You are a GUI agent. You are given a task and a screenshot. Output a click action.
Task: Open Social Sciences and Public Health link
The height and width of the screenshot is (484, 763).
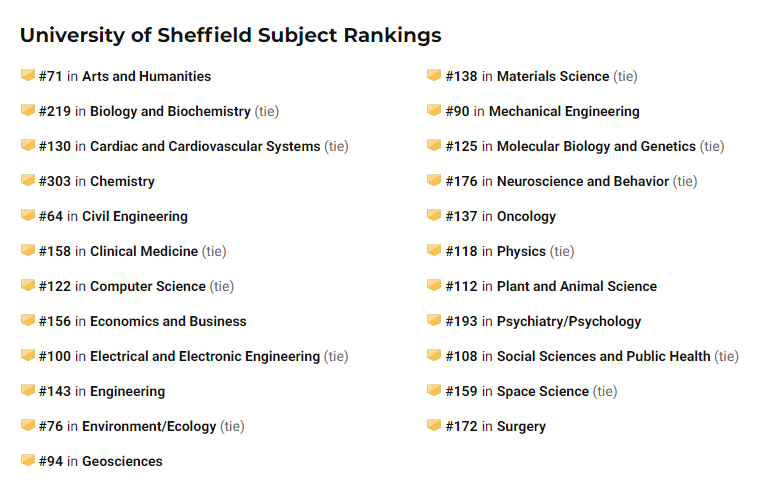point(604,357)
